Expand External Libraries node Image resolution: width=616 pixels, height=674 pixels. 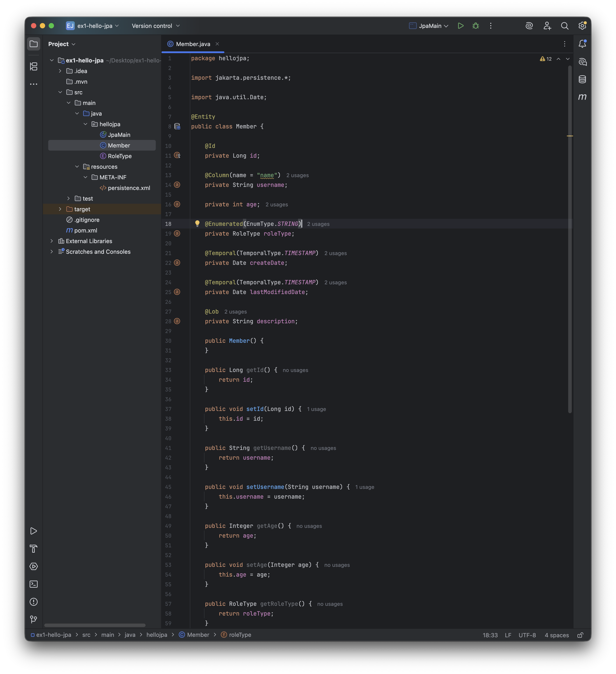[x=52, y=241]
